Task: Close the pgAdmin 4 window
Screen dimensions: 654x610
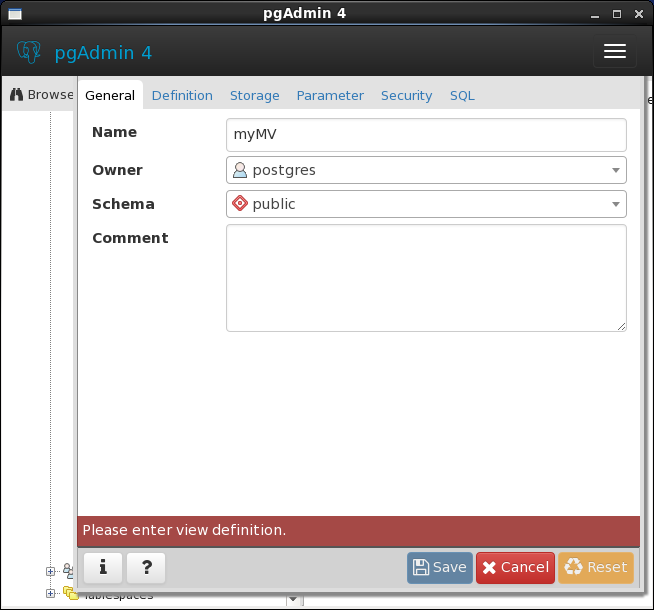Action: [x=639, y=14]
